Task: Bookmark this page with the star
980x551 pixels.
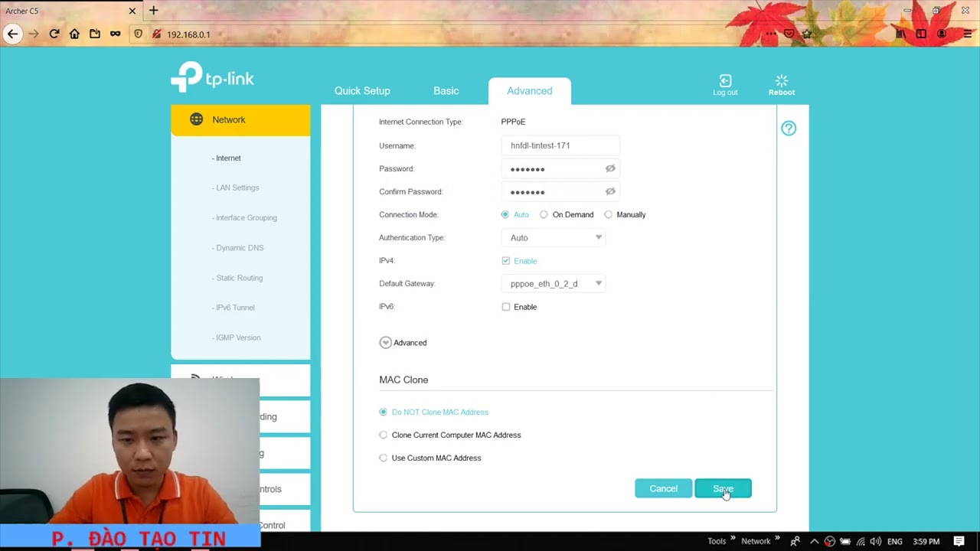Action: pyautogui.click(x=806, y=34)
